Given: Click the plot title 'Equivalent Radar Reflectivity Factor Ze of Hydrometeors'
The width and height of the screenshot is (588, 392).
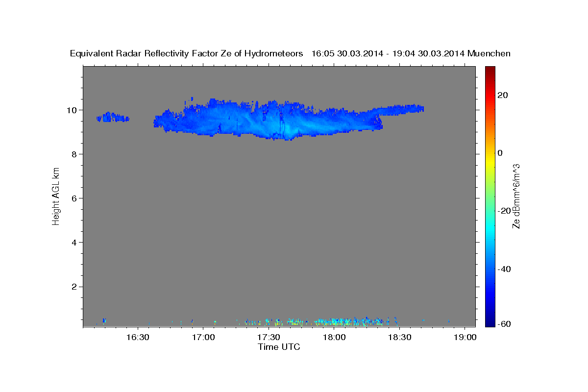Looking at the screenshot, I should (x=187, y=54).
